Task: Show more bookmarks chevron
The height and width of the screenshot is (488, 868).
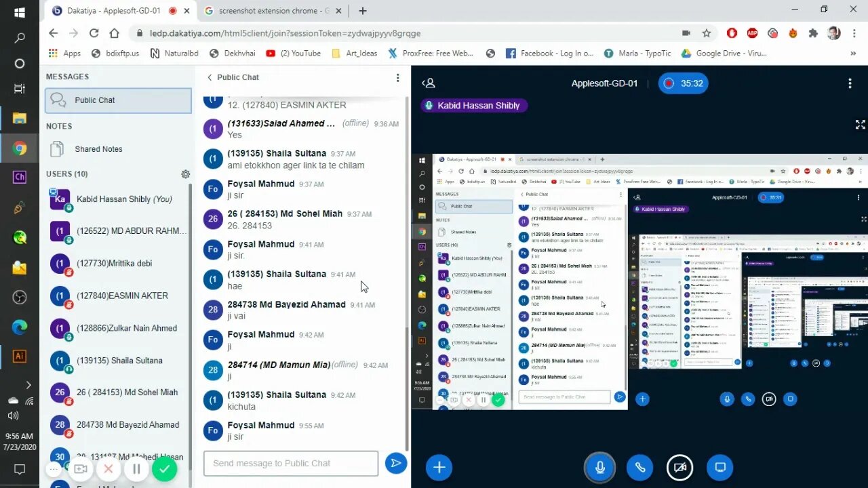Action: [x=854, y=53]
